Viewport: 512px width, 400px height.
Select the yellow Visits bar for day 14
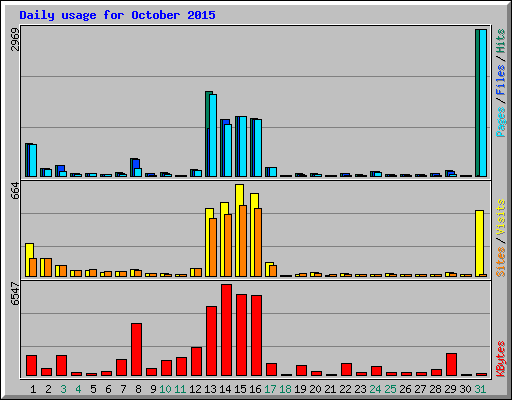223,239
